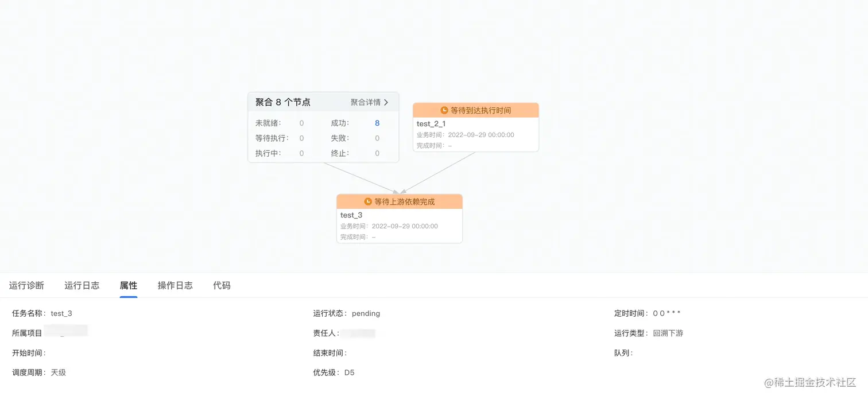This screenshot has height=400, width=868.
Task: Click the 队列 label
Action: (x=623, y=353)
